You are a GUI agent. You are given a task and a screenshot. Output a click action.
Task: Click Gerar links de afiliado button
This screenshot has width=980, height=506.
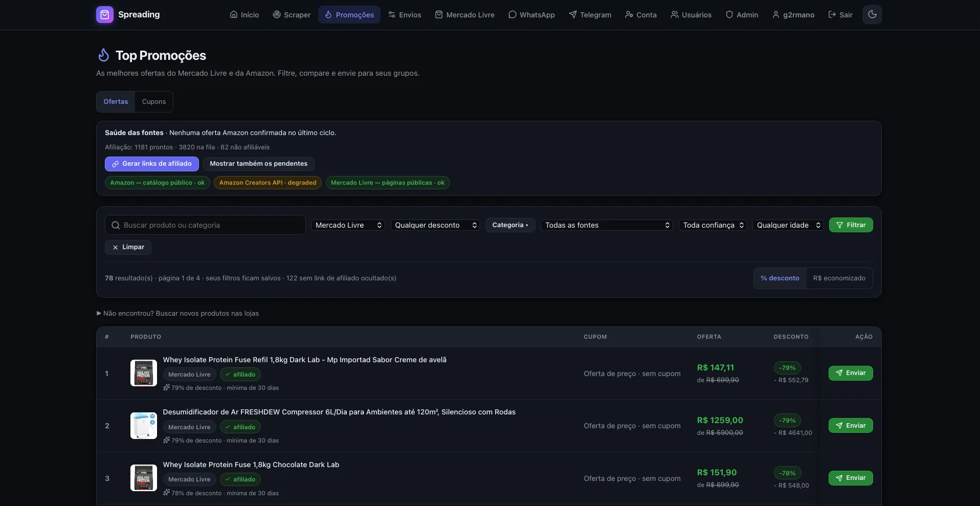tap(152, 164)
